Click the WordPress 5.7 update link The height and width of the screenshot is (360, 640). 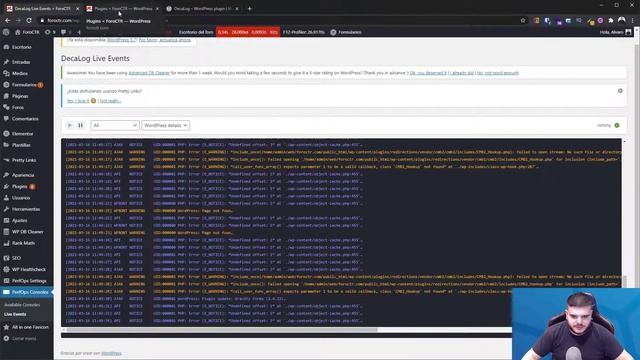(x=122, y=40)
